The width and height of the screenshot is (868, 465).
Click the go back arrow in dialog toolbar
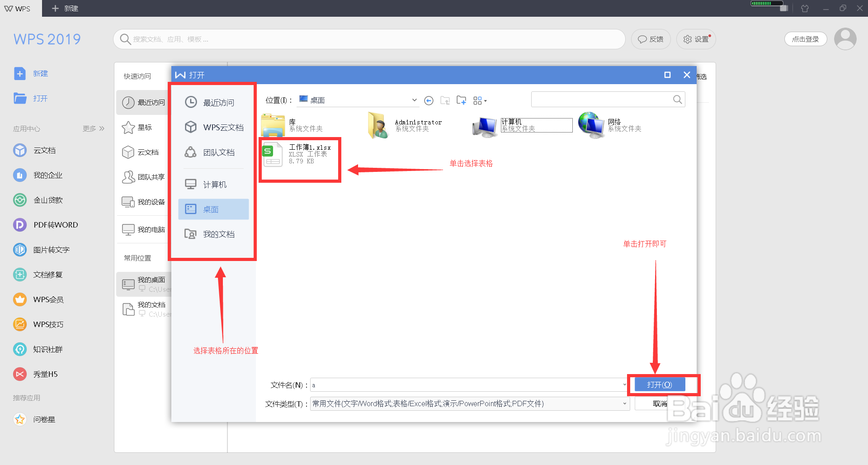click(429, 100)
